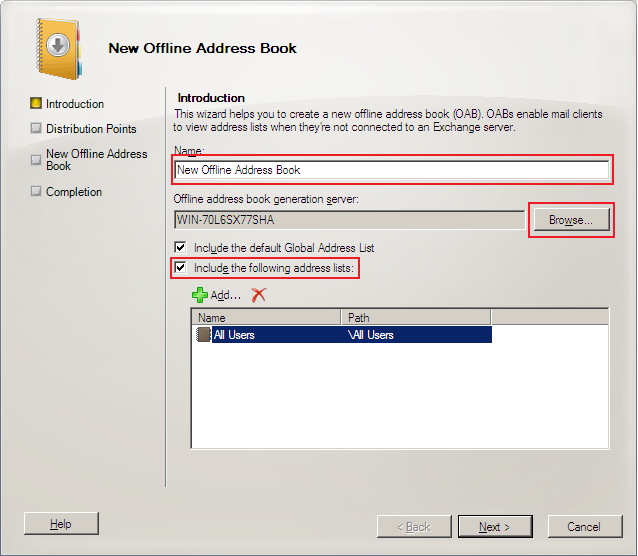
Task: Toggle Include the default Global Address List
Action: point(180,247)
